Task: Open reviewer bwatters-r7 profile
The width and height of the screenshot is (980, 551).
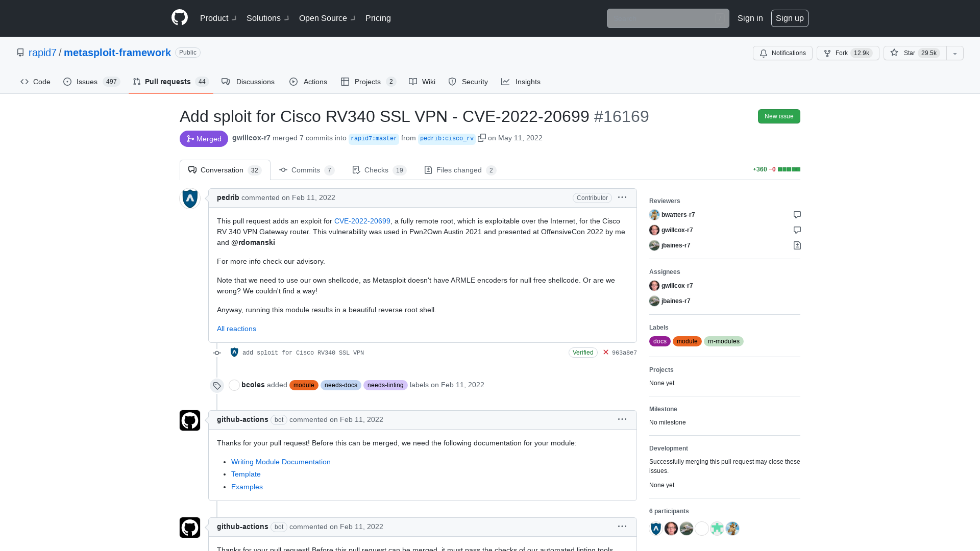Action: (678, 215)
